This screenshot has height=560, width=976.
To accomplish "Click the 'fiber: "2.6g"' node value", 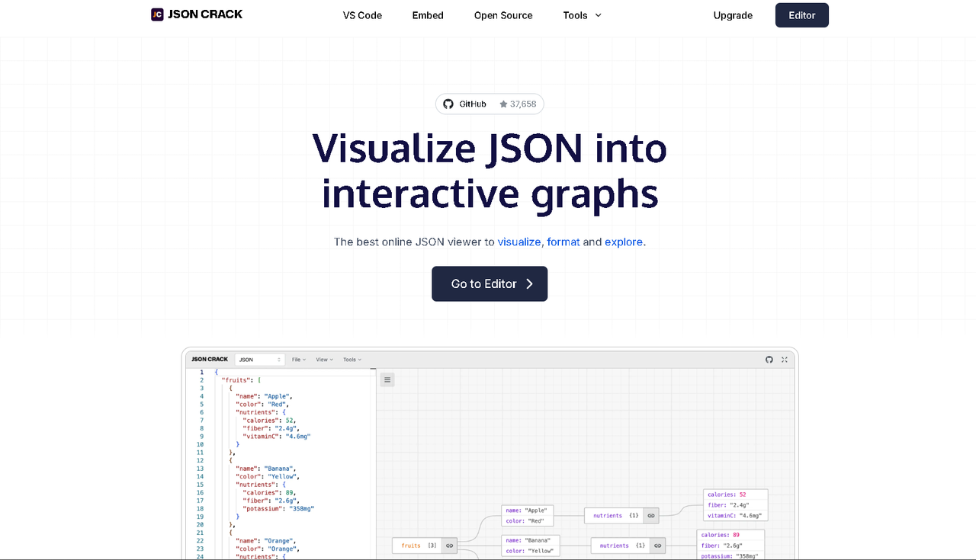I will pos(721,546).
